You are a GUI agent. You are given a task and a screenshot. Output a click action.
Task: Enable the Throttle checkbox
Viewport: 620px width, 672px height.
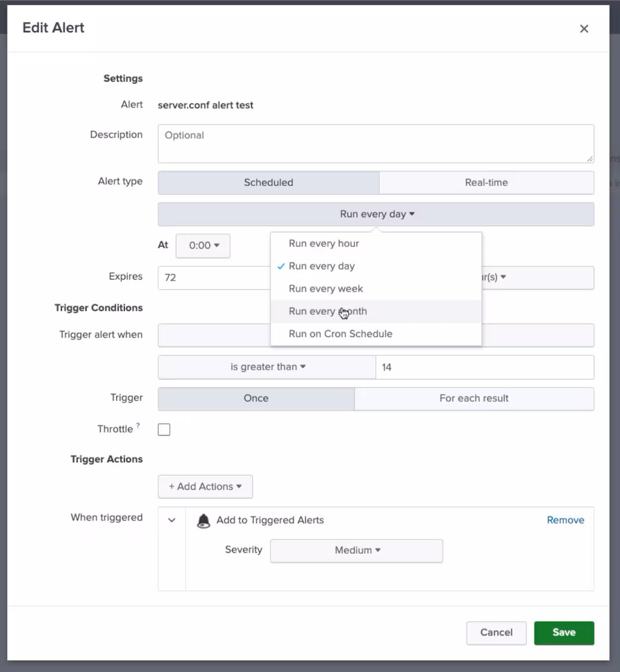[x=164, y=430]
